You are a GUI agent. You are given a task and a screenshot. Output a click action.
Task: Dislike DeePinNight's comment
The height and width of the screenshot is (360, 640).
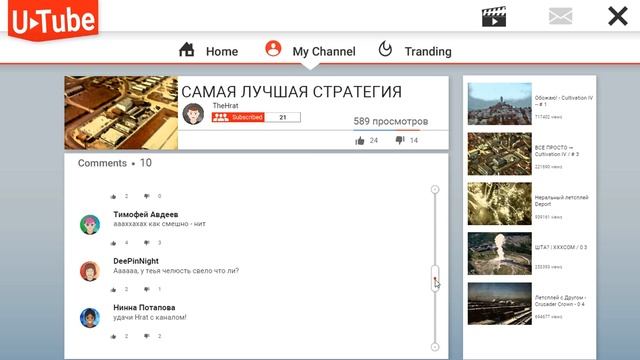(x=147, y=289)
